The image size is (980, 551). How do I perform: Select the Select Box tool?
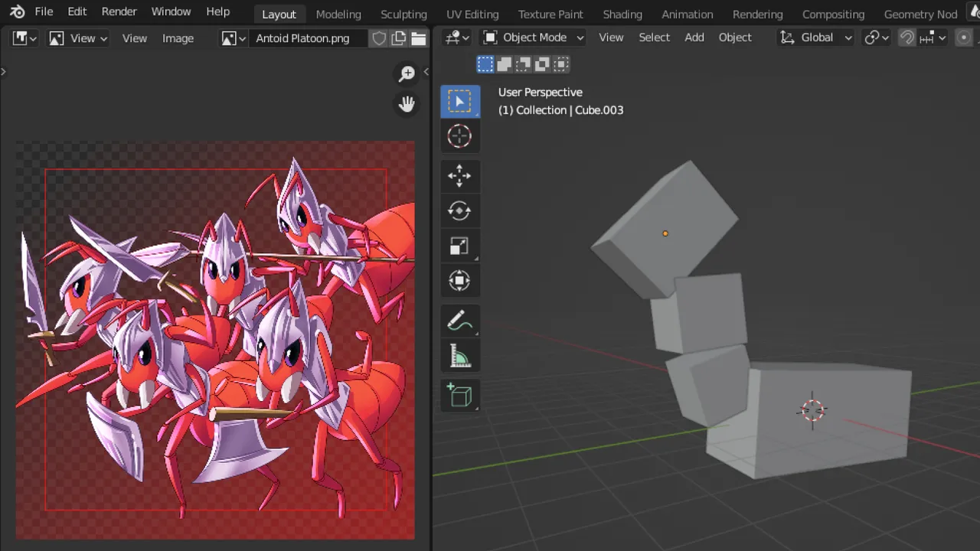click(459, 101)
